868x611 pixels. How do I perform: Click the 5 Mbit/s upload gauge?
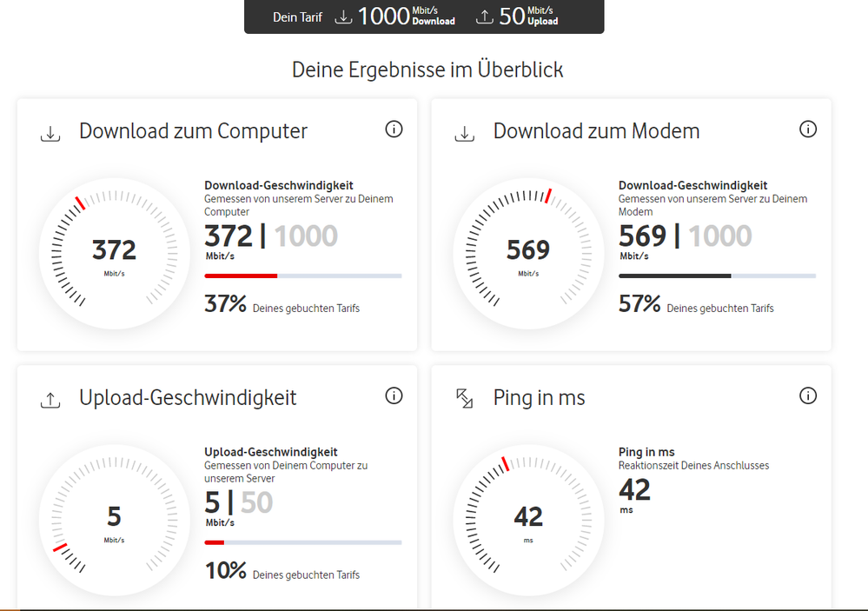114,520
